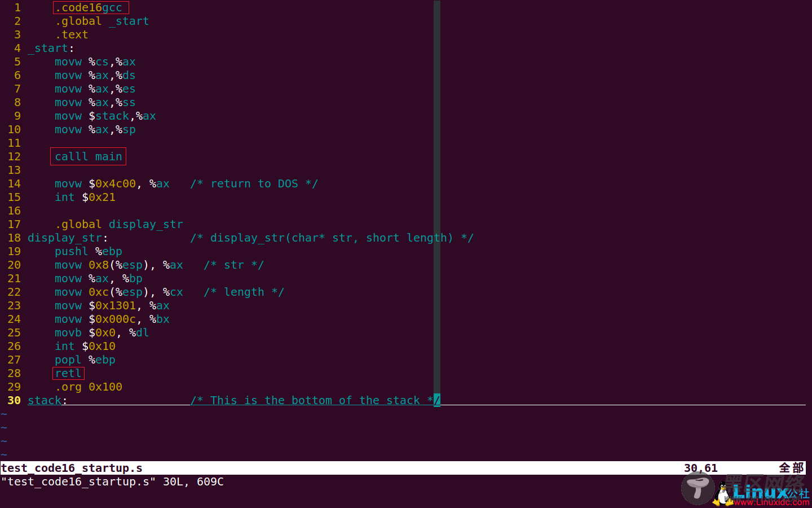Image resolution: width=812 pixels, height=508 pixels.
Task: Click the line movw %ax,%ds
Action: (95, 75)
